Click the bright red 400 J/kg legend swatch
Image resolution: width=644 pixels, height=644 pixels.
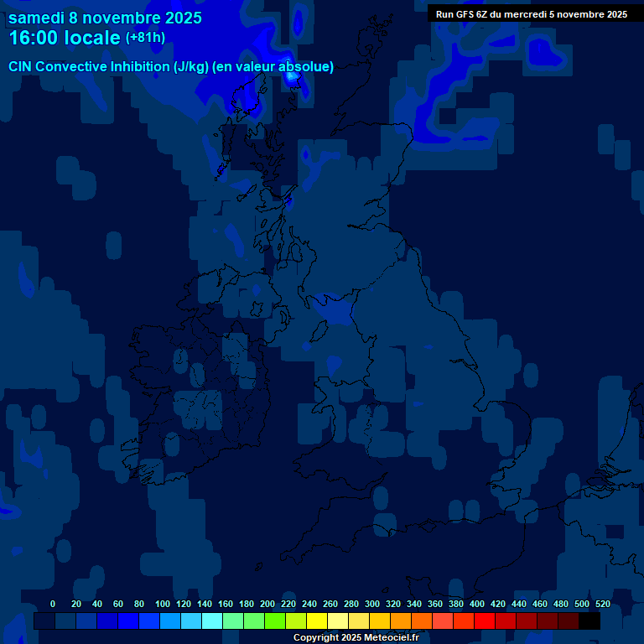484,621
